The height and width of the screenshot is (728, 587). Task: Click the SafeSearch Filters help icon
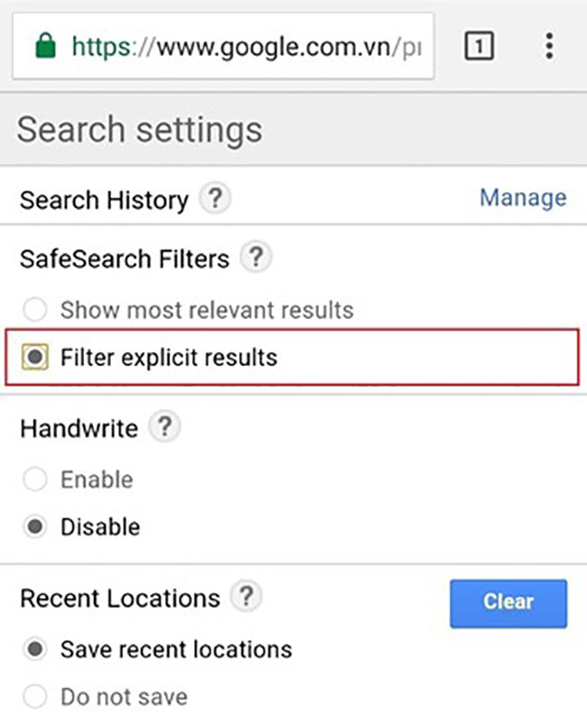pyautogui.click(x=256, y=259)
